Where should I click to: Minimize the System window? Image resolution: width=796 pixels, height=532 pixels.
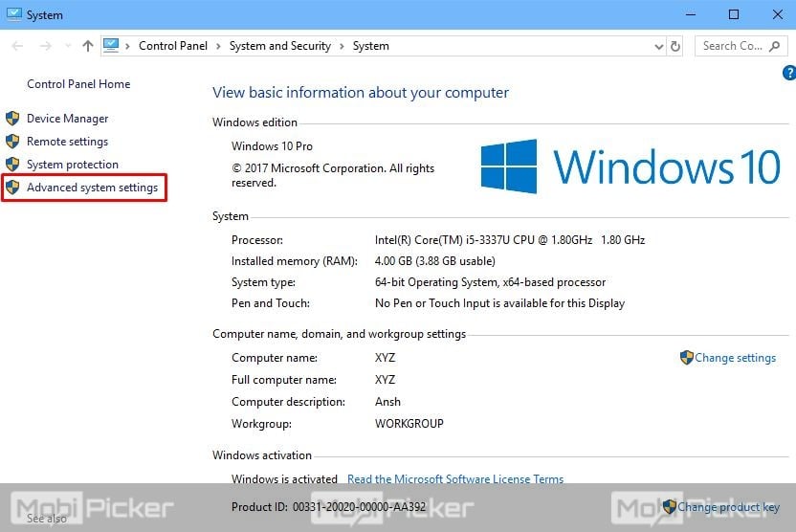click(x=691, y=14)
